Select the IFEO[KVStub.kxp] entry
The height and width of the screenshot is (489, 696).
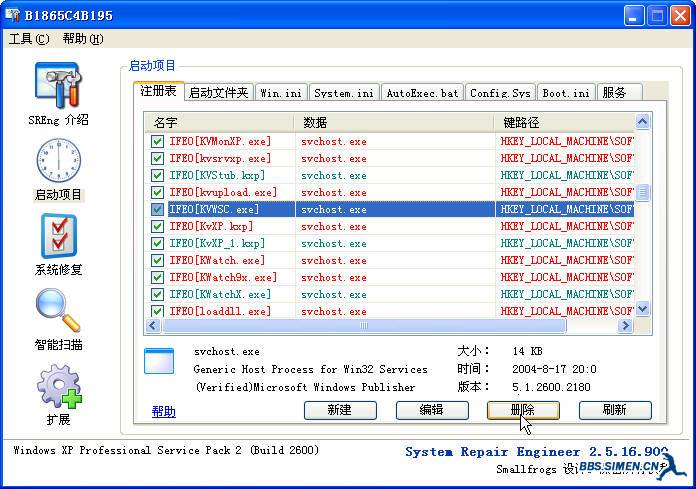click(x=217, y=175)
